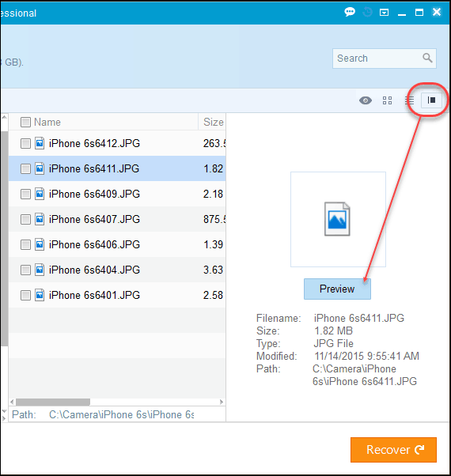Screen dimensions: 451x476
Task: Tick the select-all Name header checkbox
Action: (25, 122)
